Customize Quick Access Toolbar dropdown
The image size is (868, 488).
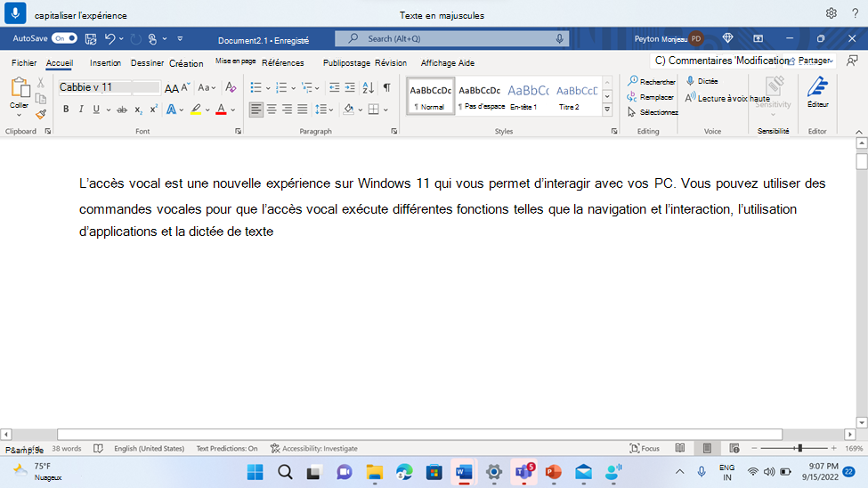(180, 39)
